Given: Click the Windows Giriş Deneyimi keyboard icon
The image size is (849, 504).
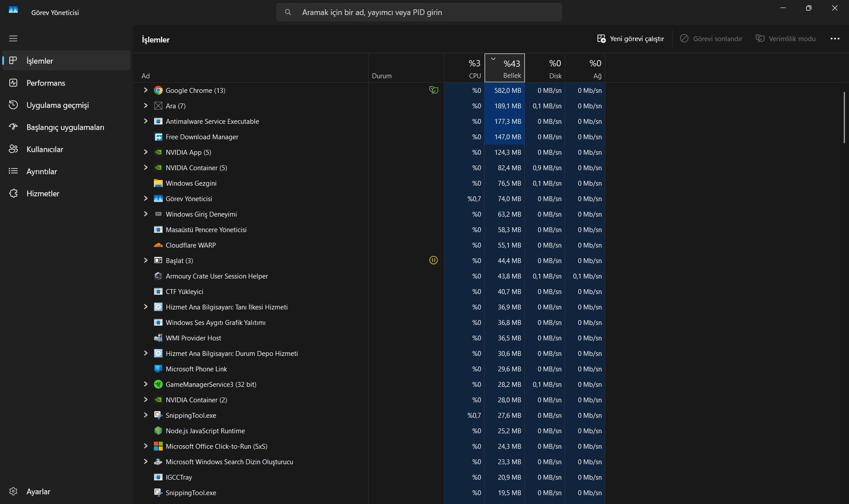Looking at the screenshot, I should [x=158, y=214].
